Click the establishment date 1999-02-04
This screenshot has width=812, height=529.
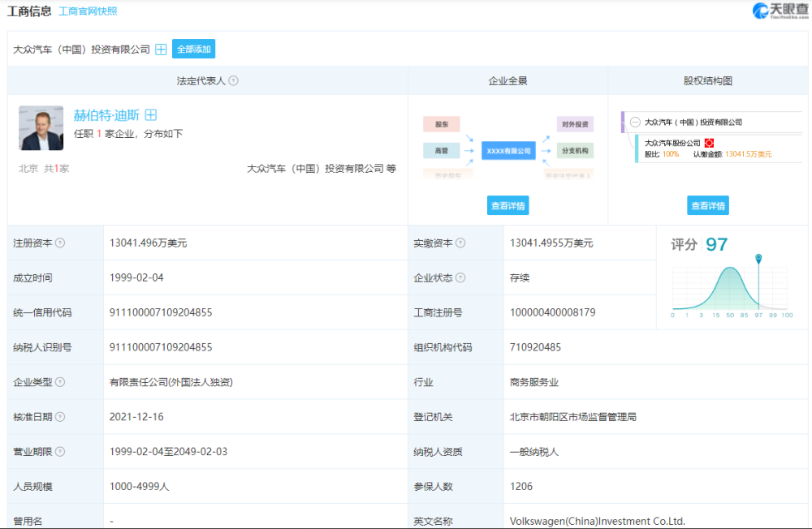pos(136,278)
